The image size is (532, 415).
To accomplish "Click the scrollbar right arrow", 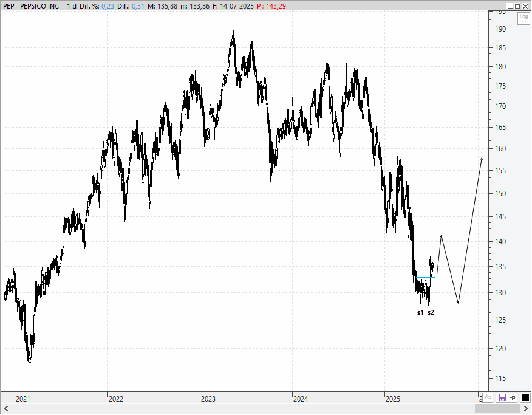I will click(527, 408).
